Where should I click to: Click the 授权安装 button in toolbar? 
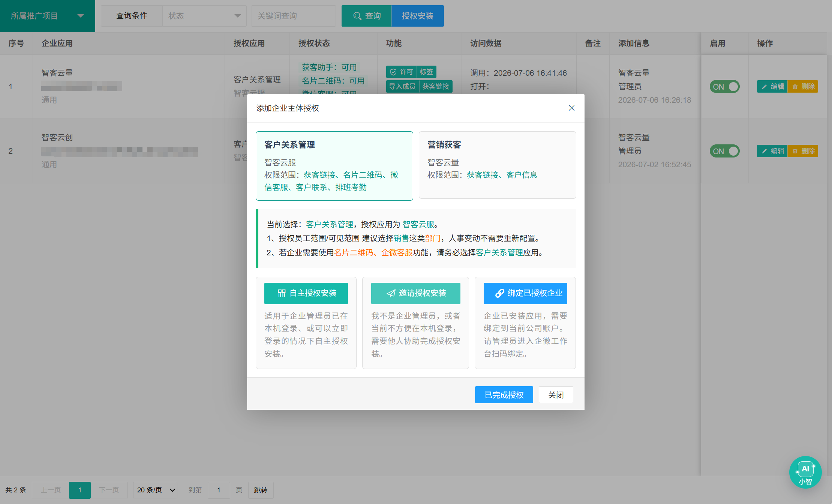point(418,16)
